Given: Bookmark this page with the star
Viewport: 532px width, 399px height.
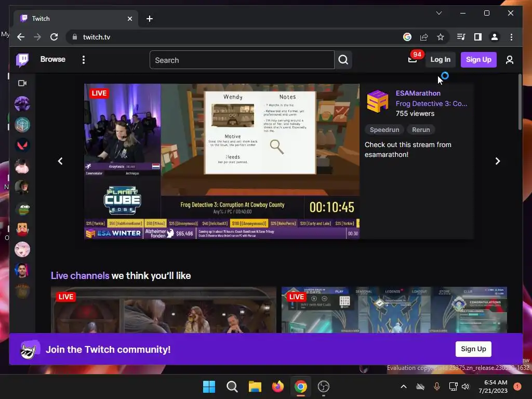Looking at the screenshot, I should (x=441, y=37).
